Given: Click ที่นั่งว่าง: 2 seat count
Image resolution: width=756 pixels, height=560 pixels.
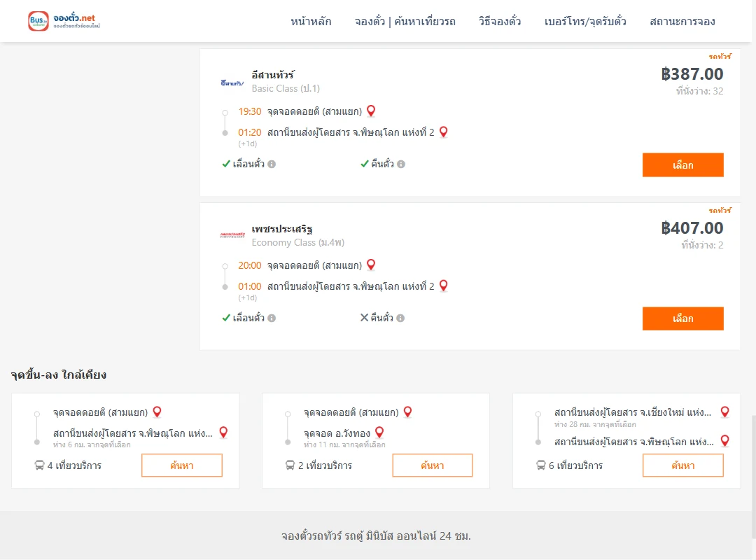Looking at the screenshot, I should tap(703, 245).
